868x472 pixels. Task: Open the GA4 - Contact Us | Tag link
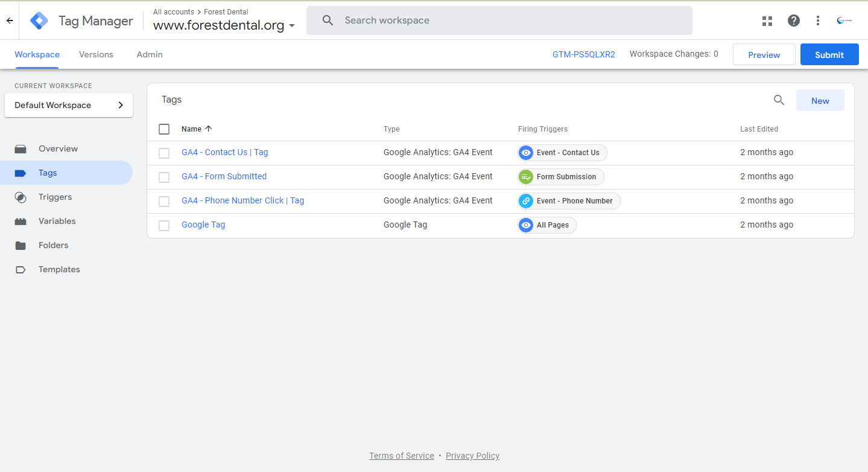(x=225, y=152)
